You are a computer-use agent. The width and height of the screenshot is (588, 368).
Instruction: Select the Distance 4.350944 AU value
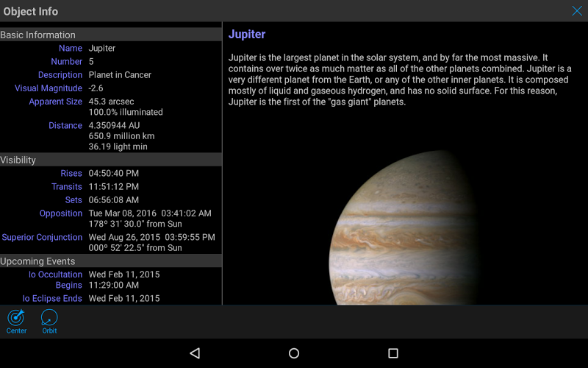click(x=114, y=125)
